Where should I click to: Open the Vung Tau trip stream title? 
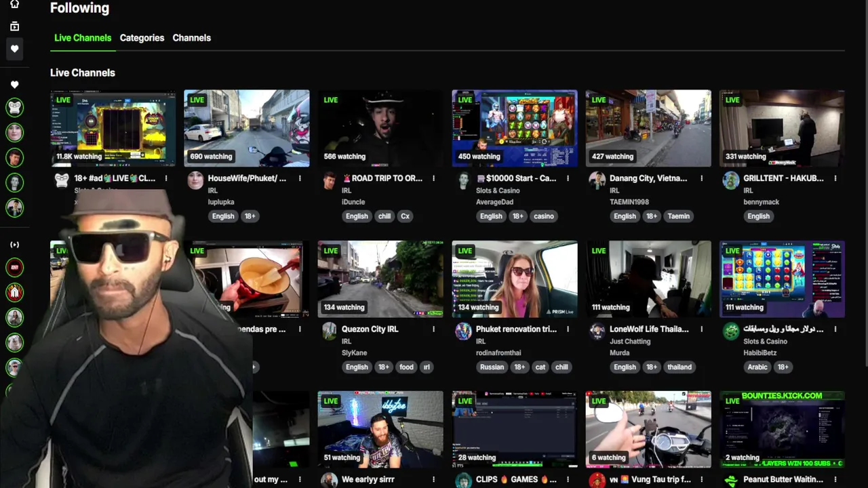650,479
